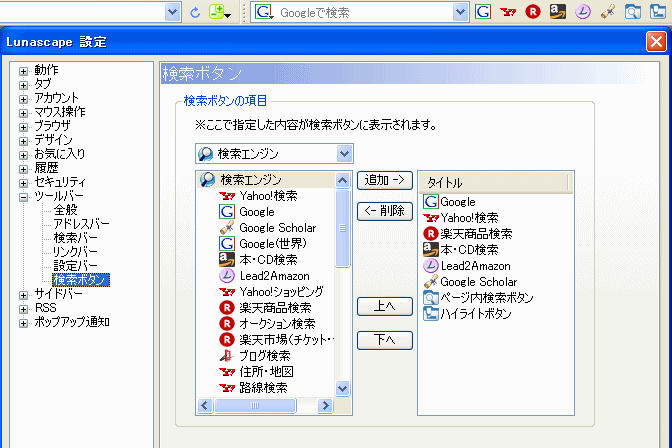Expand the お気に入り tree node

(24, 155)
